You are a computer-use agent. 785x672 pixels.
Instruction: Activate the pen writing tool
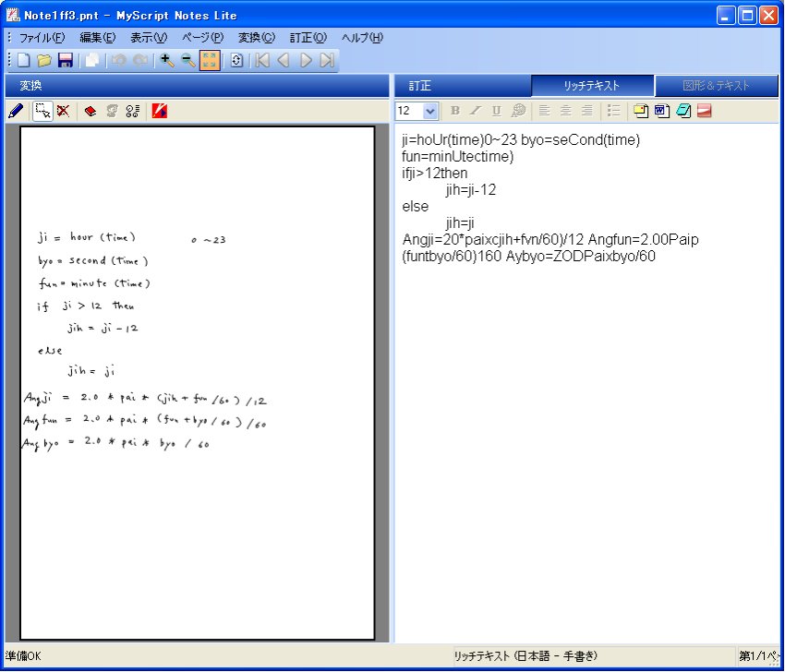click(x=16, y=112)
